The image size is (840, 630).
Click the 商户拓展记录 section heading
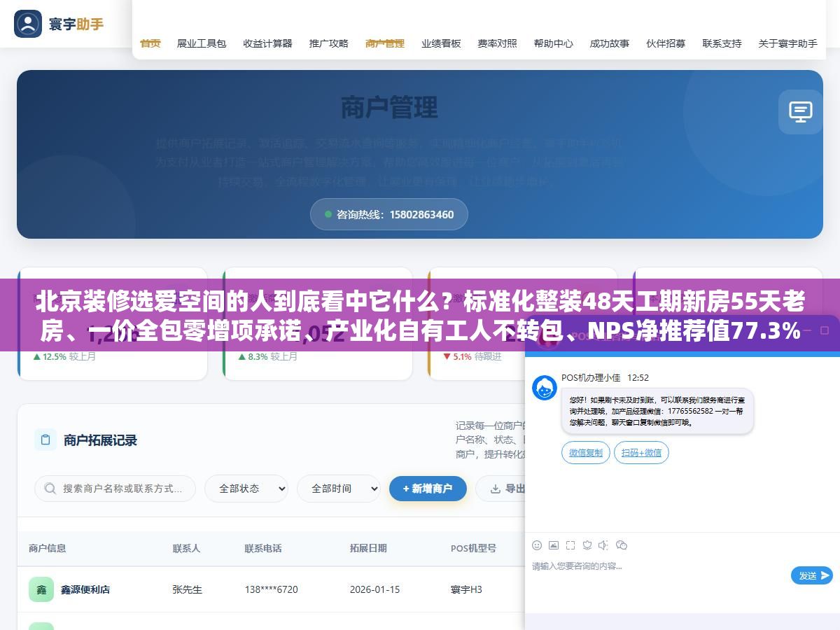pyautogui.click(x=100, y=440)
